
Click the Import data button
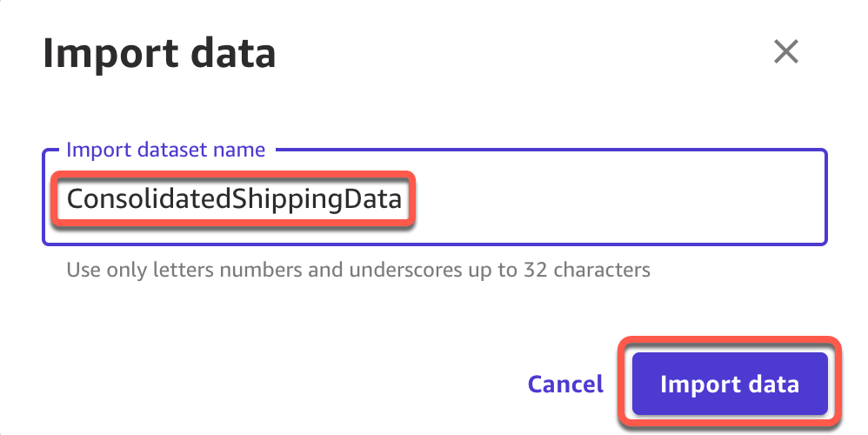pyautogui.click(x=729, y=384)
